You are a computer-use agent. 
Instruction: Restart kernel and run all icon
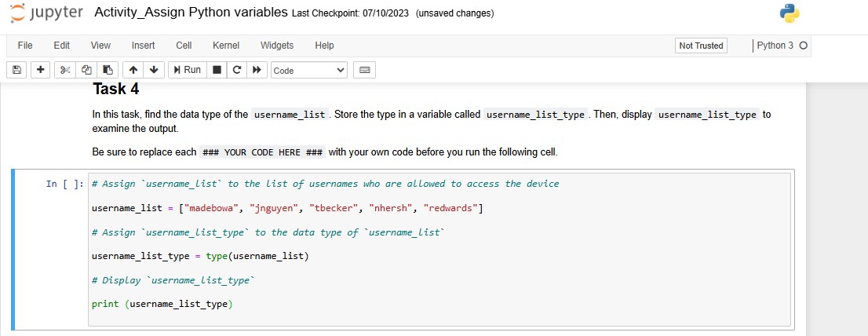[257, 70]
